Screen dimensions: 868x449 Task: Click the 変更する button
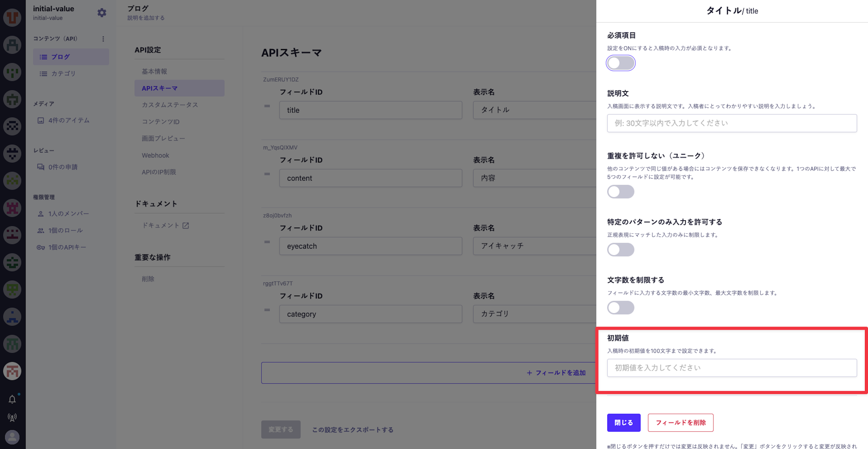(x=281, y=430)
